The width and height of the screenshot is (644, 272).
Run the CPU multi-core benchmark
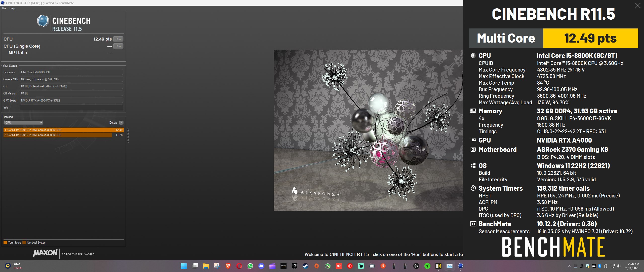[x=118, y=39]
